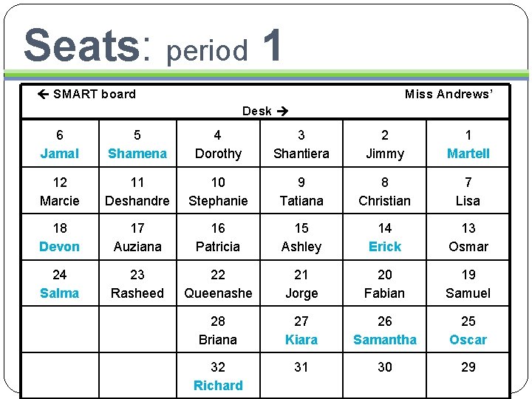Select seat 32 Richard cell

[217, 376]
